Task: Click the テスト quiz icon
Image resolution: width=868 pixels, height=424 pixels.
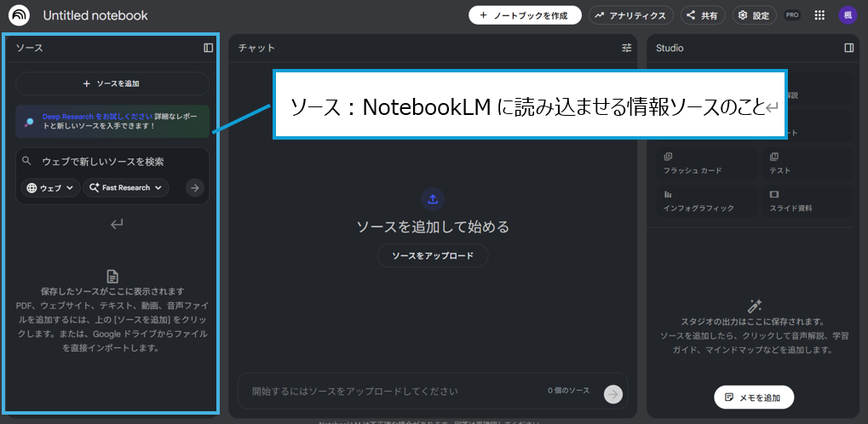Action: pyautogui.click(x=774, y=157)
